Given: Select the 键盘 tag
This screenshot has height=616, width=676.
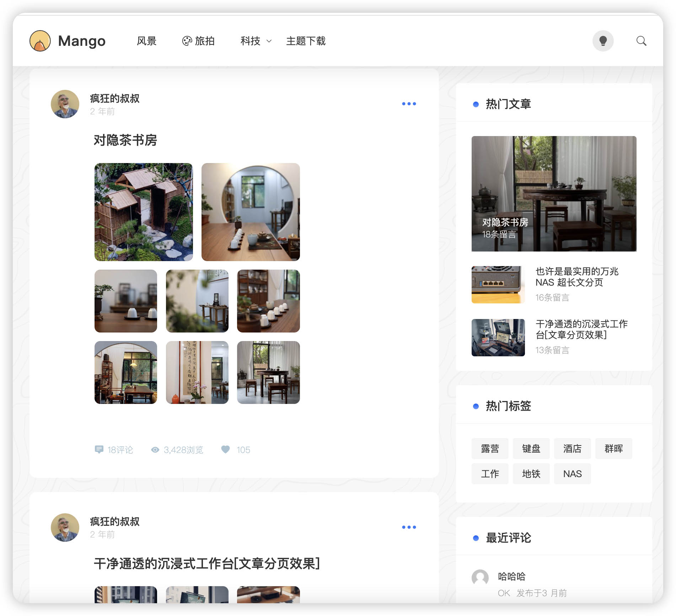Looking at the screenshot, I should [x=531, y=449].
